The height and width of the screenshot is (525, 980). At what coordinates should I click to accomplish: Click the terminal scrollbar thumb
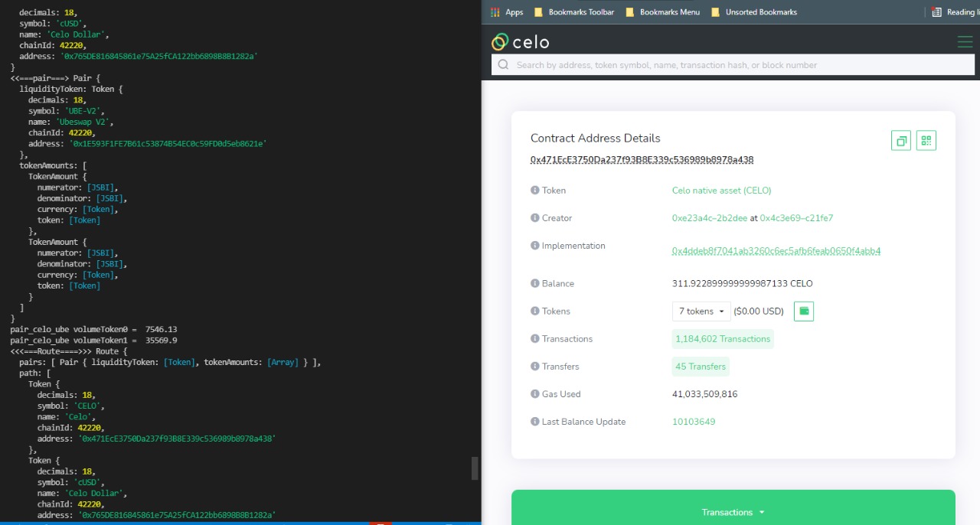[x=475, y=468]
